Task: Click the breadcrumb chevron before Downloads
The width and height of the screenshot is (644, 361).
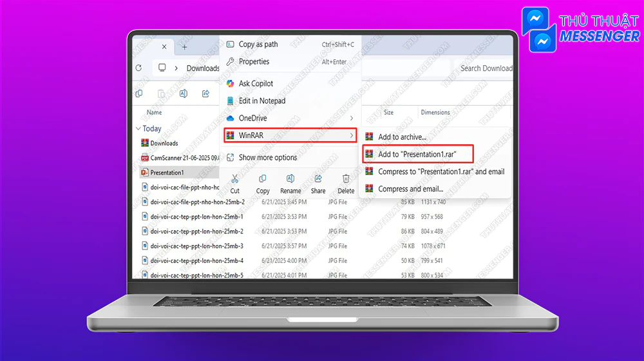Action: point(176,68)
